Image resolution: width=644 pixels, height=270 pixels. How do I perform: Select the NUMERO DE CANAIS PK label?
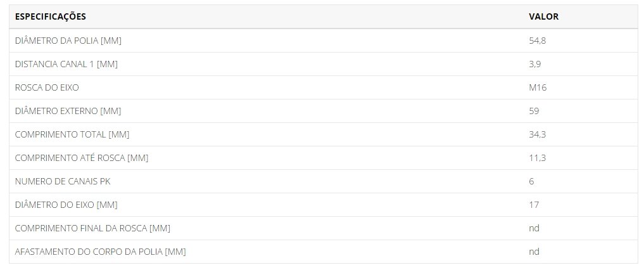click(63, 181)
